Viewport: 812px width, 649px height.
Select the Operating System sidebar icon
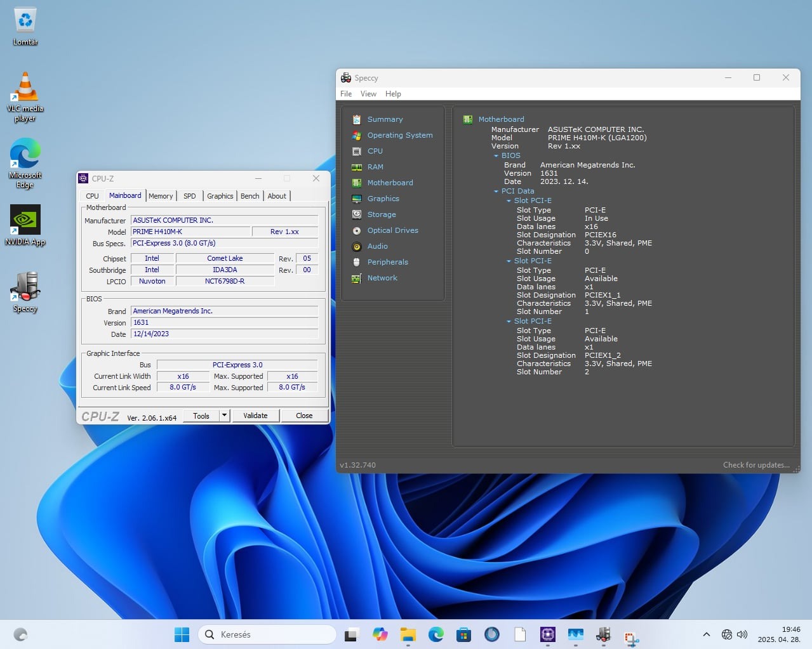(x=357, y=135)
